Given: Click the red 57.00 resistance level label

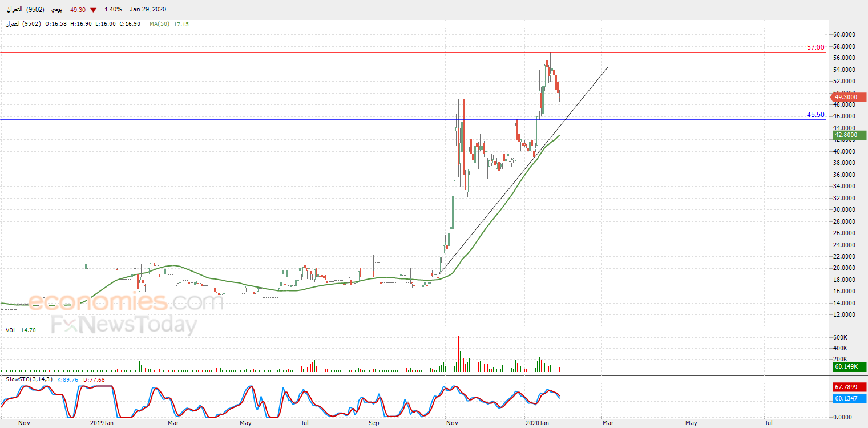Looking at the screenshot, I should pos(815,47).
